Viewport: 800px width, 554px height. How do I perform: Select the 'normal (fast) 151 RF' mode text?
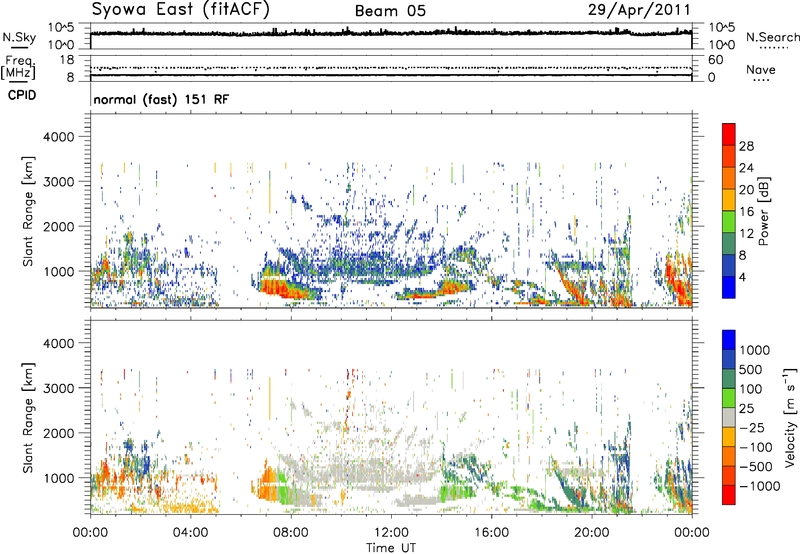click(x=161, y=99)
